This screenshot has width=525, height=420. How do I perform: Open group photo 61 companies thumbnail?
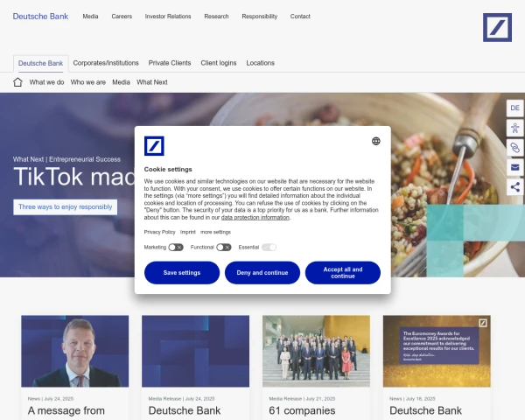(317, 351)
